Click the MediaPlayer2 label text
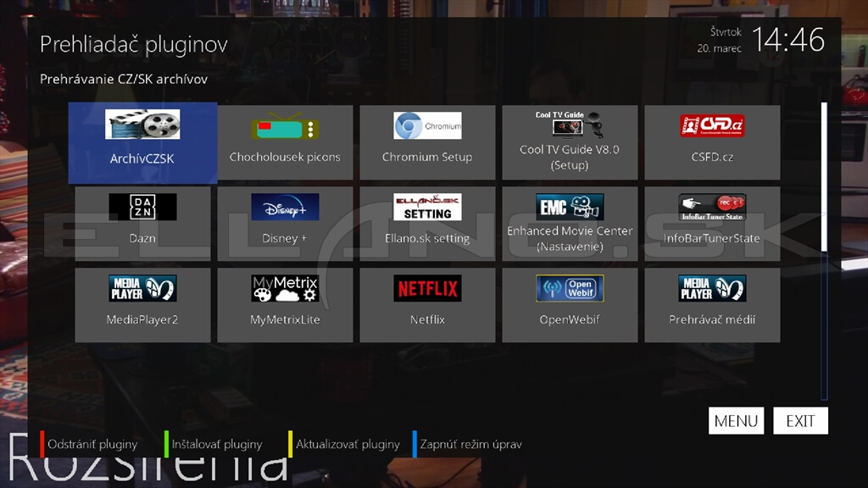This screenshot has width=868, height=488. tap(142, 319)
